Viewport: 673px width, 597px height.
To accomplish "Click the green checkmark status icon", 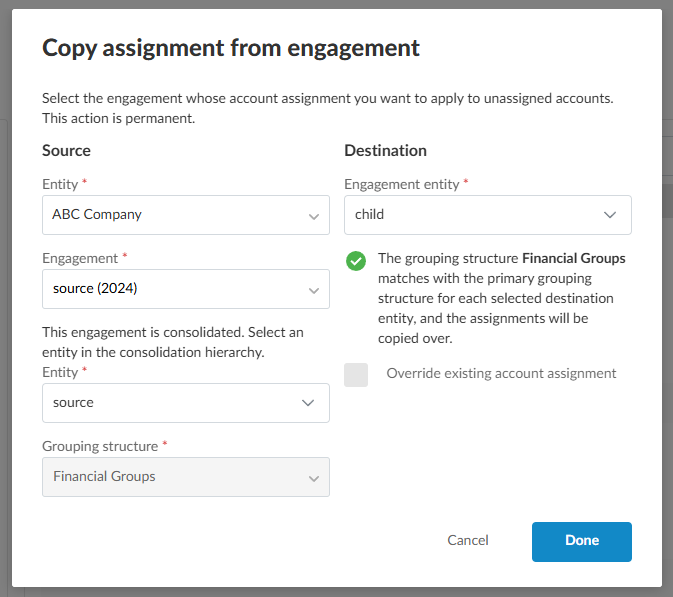I will 355,261.
